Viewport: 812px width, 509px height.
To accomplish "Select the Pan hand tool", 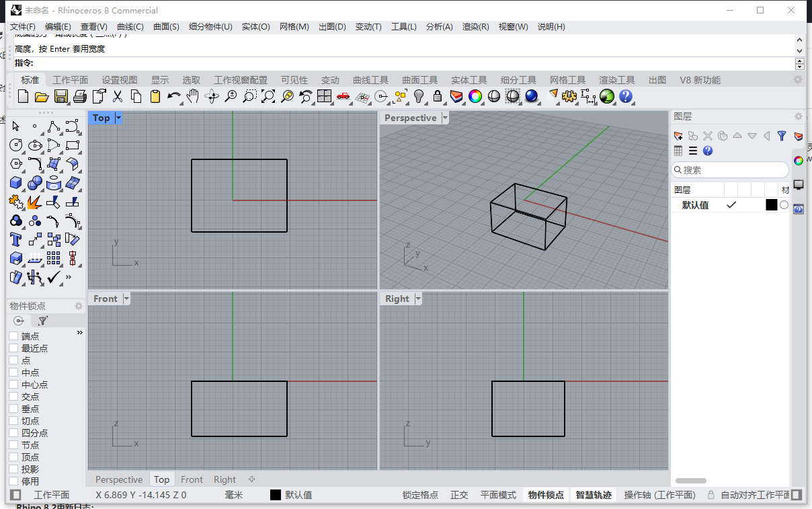I will [x=193, y=96].
